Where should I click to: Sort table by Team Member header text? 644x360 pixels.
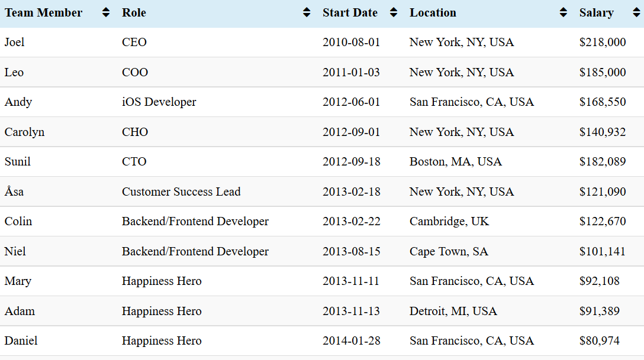(44, 12)
